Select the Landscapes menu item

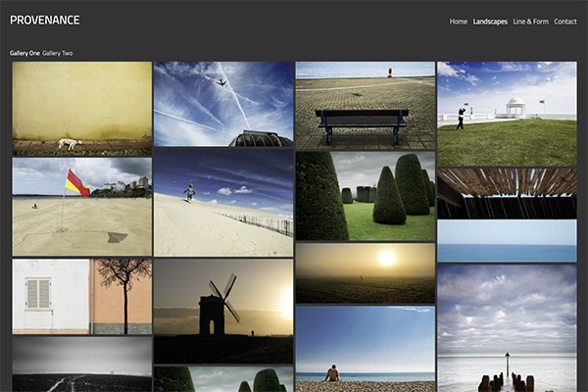point(490,22)
